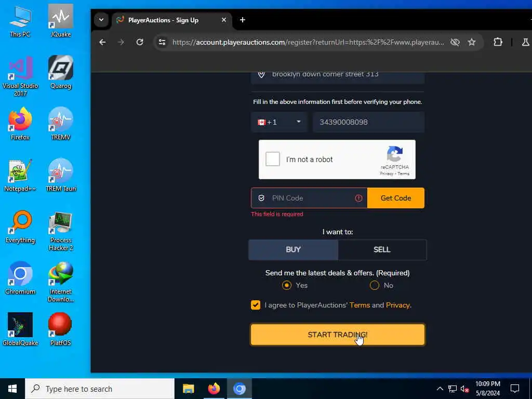The height and width of the screenshot is (399, 532).
Task: Launch Quarog desktop shortcut
Action: (x=60, y=72)
